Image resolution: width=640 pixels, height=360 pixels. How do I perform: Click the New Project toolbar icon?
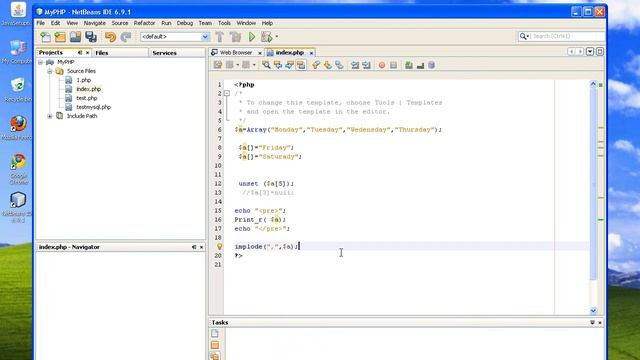coord(60,37)
